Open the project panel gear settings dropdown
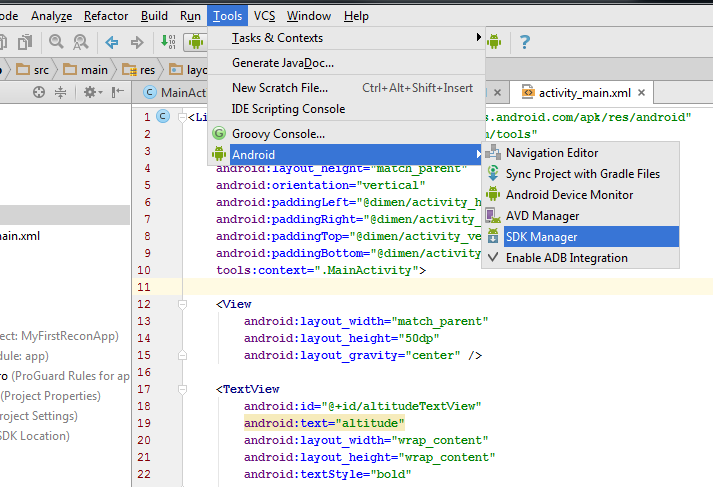This screenshot has width=713, height=487. click(x=93, y=92)
